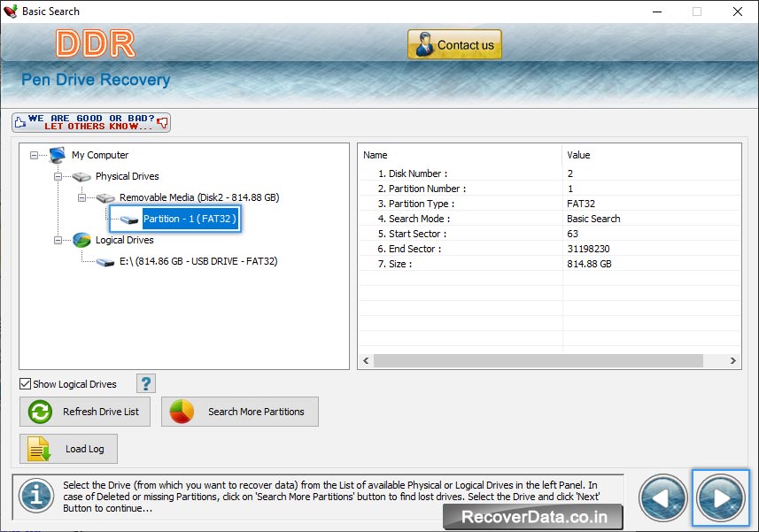The width and height of the screenshot is (759, 532).
Task: Click the Search More Partitions button
Action: (240, 412)
